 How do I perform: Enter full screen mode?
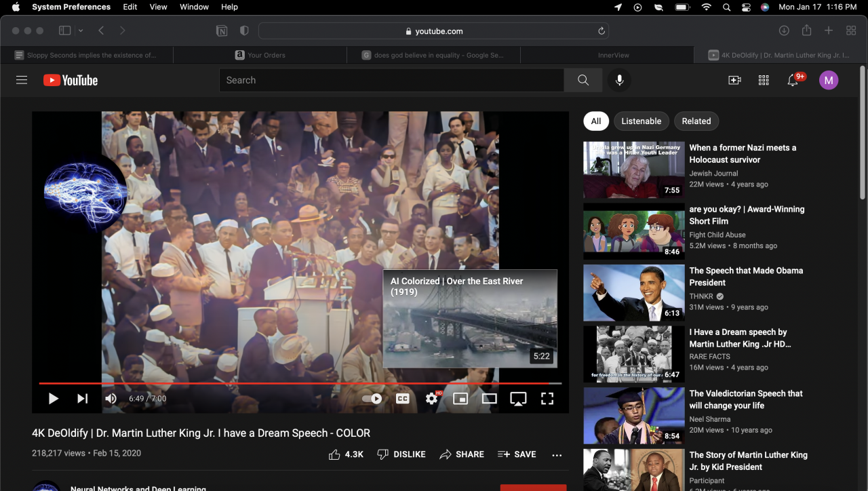pos(547,399)
